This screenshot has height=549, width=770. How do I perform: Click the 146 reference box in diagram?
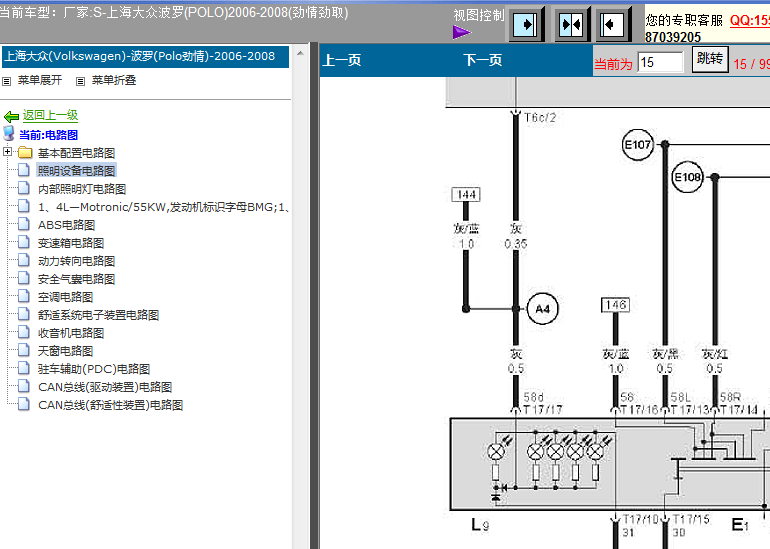(x=615, y=305)
